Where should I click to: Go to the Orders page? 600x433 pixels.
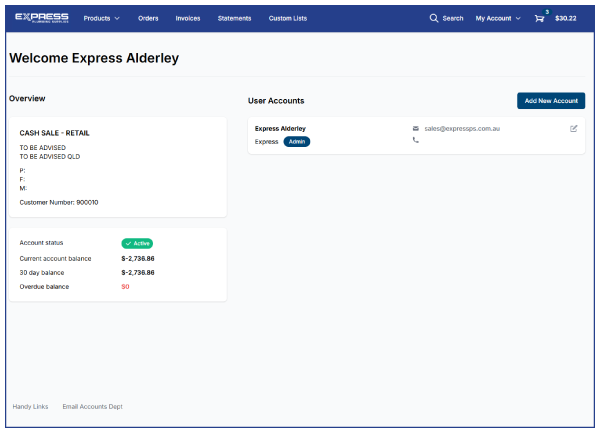pyautogui.click(x=148, y=18)
